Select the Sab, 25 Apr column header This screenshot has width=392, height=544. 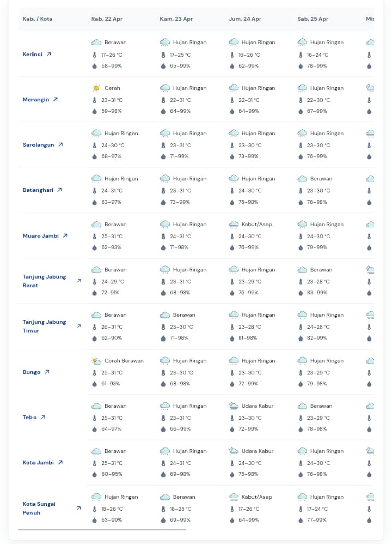click(313, 19)
